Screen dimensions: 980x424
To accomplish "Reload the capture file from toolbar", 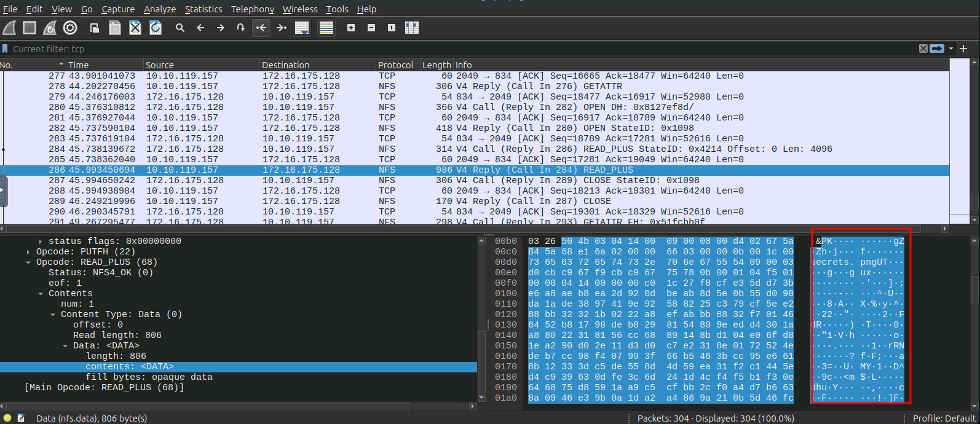I will coord(156,28).
